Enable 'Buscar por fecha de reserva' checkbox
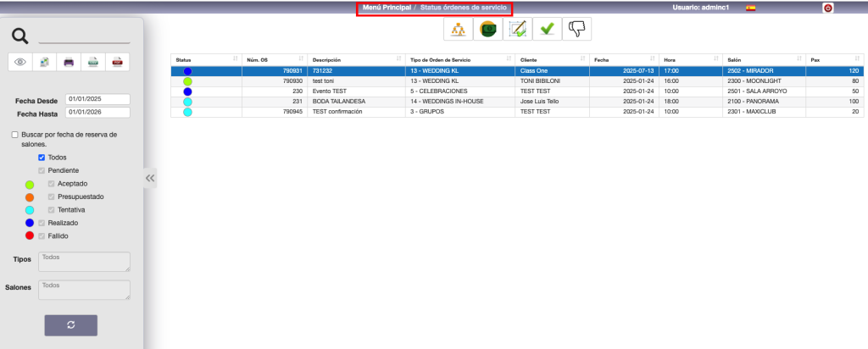 coord(14,135)
